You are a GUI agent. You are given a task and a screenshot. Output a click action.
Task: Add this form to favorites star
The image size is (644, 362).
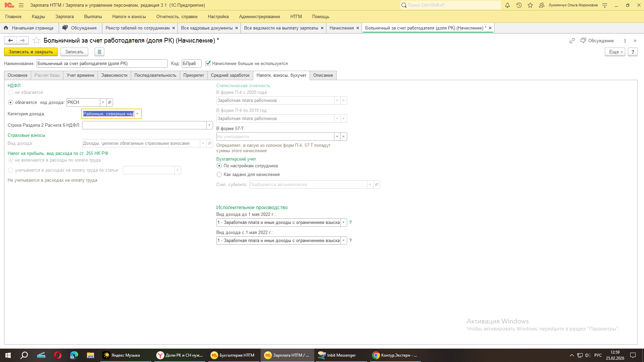pos(37,41)
